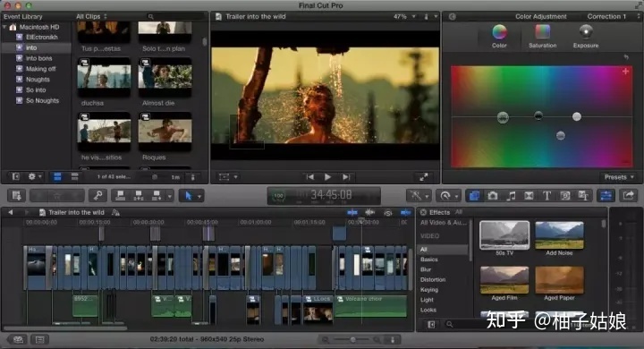Jump to previous edit in viewer
This screenshot has height=349, width=644.
tap(310, 177)
